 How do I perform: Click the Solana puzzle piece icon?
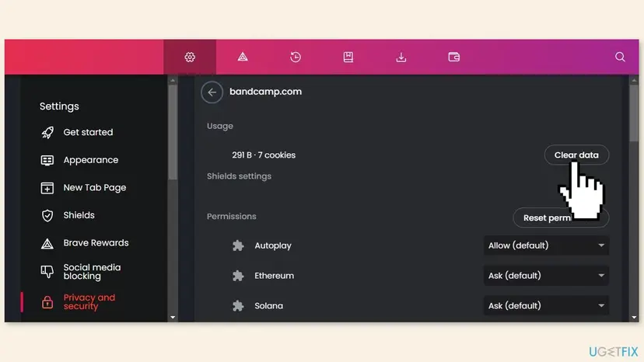click(x=238, y=306)
